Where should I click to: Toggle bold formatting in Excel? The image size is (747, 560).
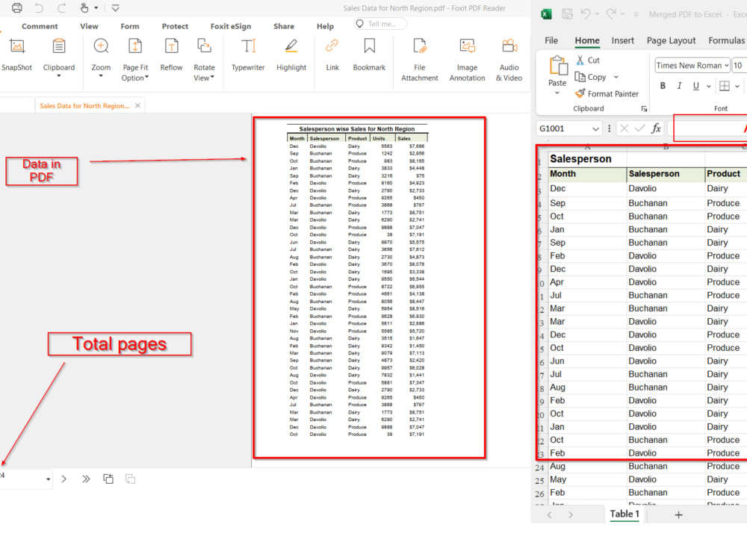pos(663,85)
